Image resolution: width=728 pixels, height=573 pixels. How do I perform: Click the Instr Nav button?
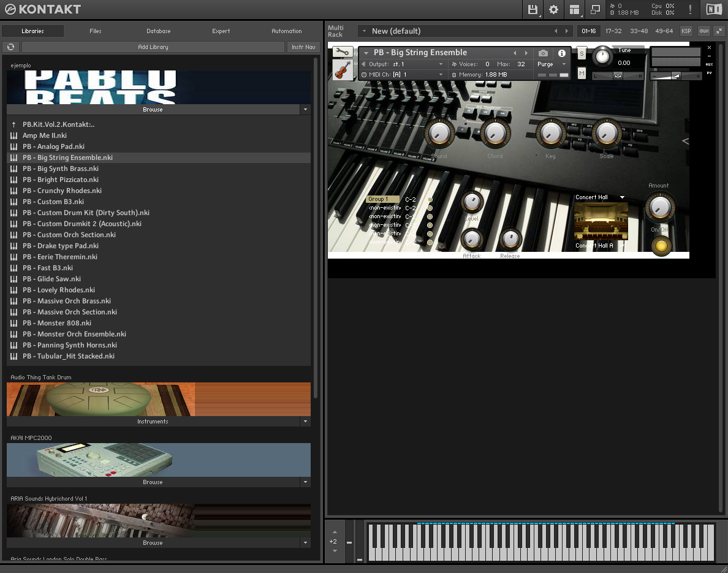coord(303,47)
